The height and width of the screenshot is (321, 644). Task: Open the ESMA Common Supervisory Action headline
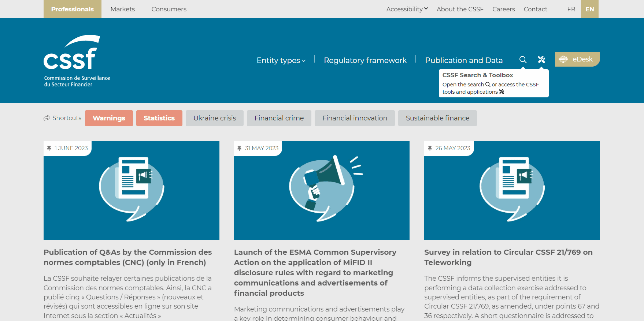pos(315,273)
